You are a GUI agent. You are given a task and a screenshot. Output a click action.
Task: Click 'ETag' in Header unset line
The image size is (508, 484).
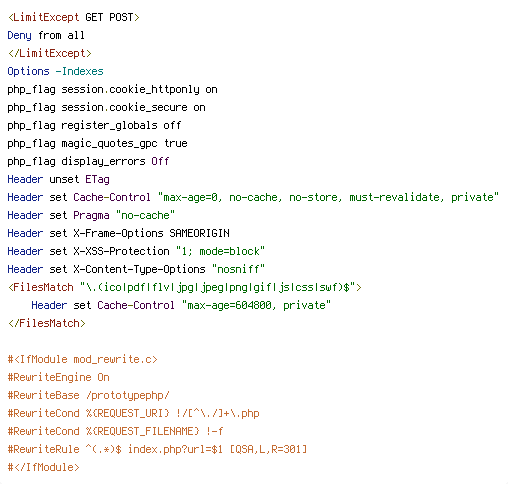pos(97,180)
